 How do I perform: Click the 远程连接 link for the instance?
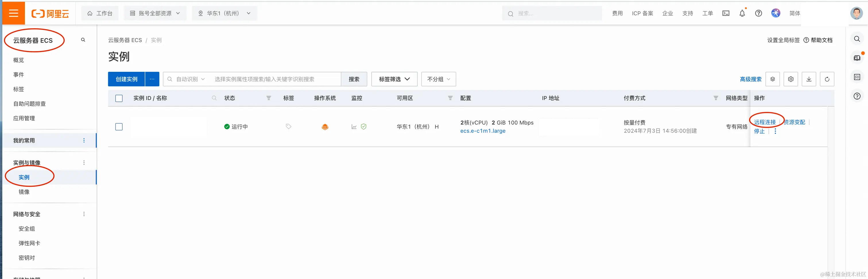[765, 122]
